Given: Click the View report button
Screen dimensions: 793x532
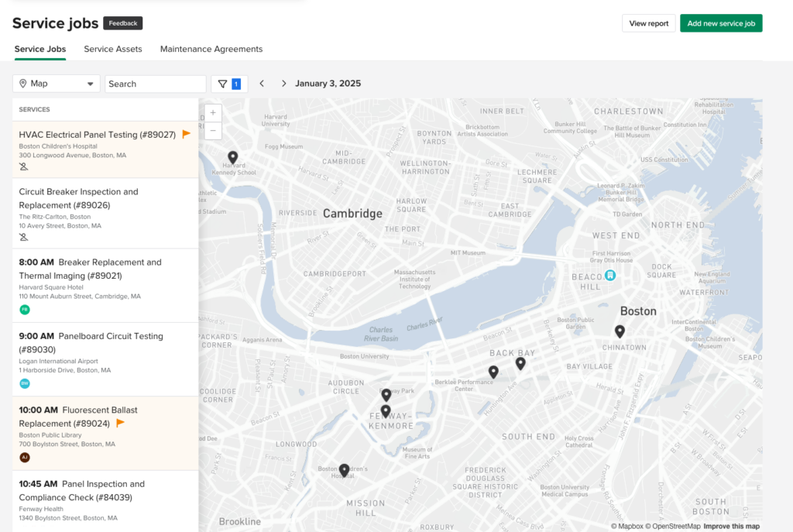Looking at the screenshot, I should (648, 23).
